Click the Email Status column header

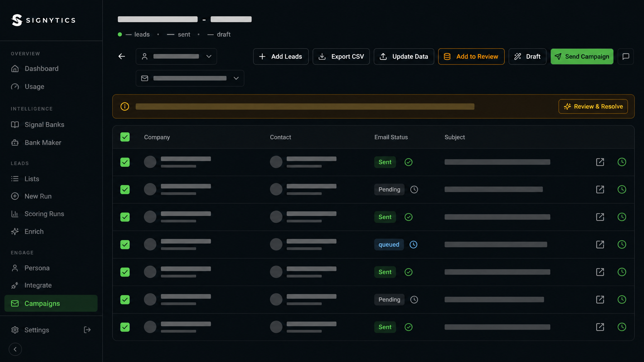[391, 137]
